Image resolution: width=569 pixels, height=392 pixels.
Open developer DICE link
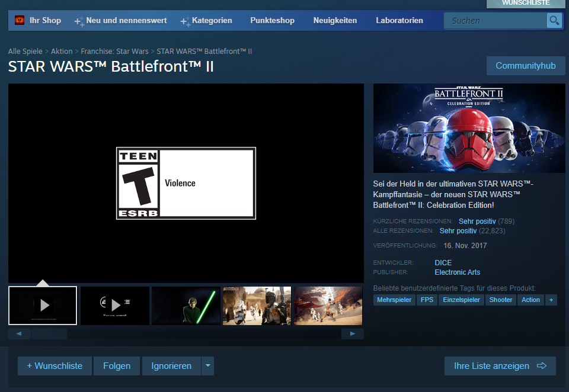pos(443,262)
